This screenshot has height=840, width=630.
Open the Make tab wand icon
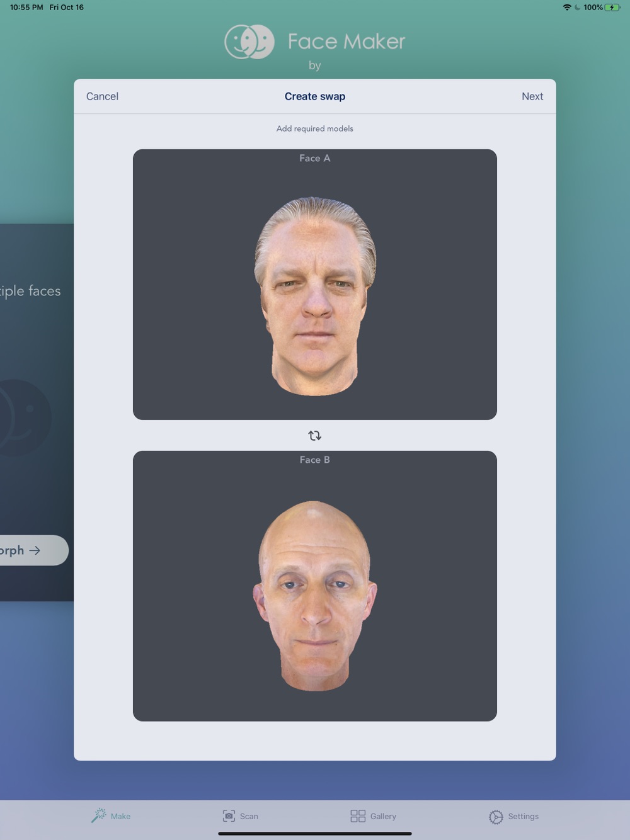[99, 815]
